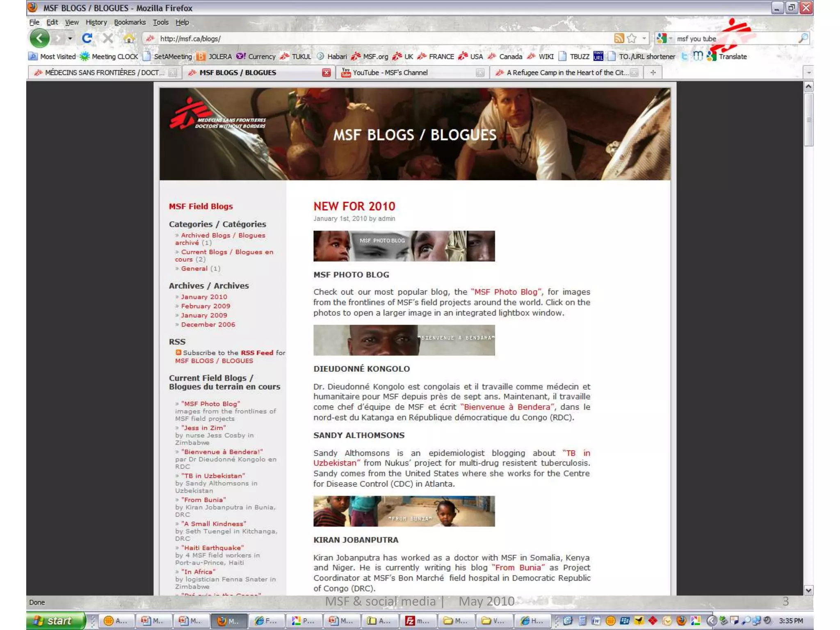Click the green Back navigation button

39,39
